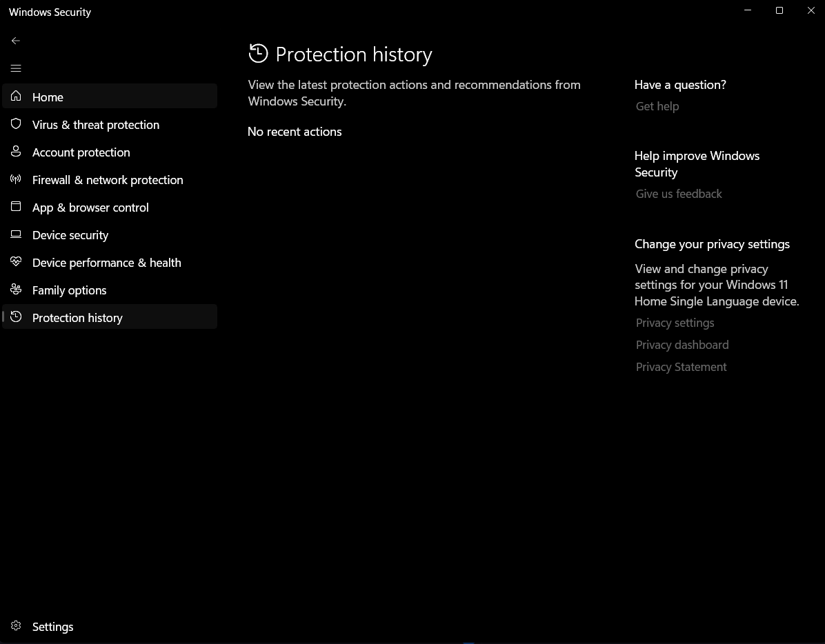Select Family options label
The height and width of the screenshot is (644, 825).
point(70,290)
